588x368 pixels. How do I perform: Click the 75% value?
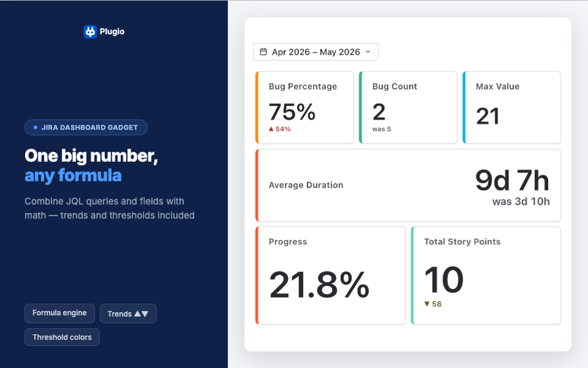coord(292,112)
